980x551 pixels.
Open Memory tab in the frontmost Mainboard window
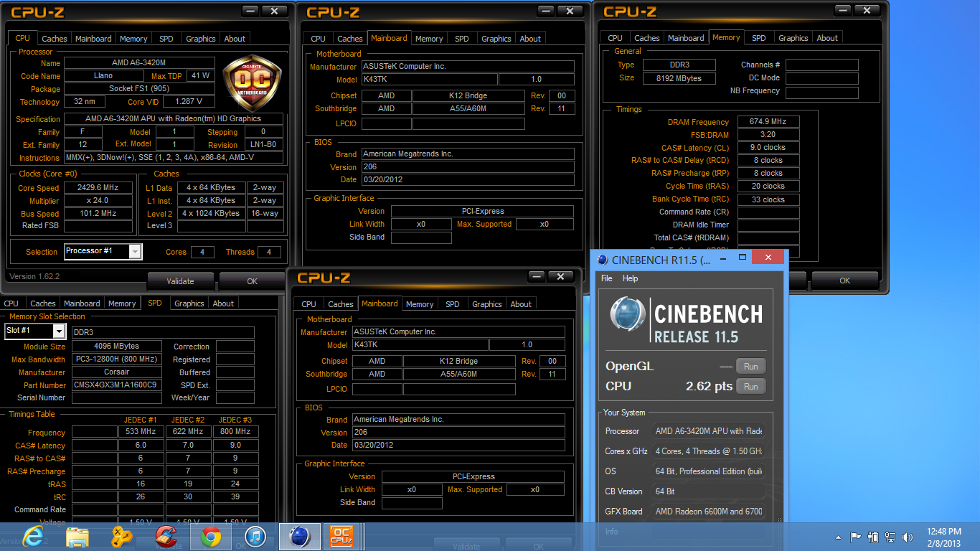[420, 304]
